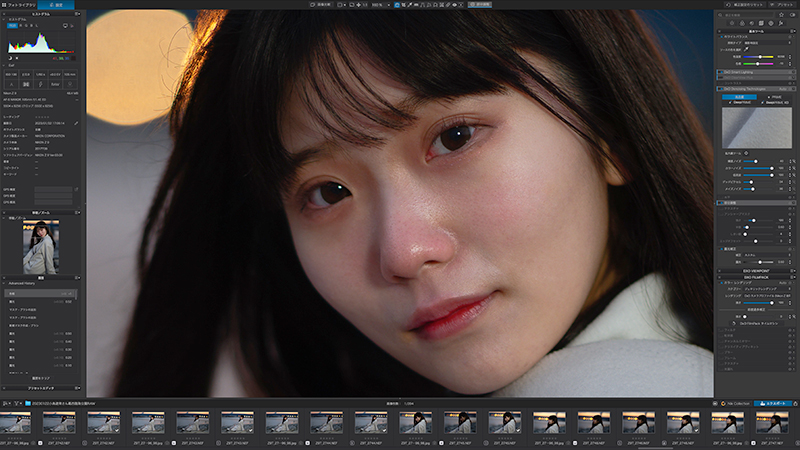Collapse the Histogram section in the left panel
This screenshot has height=450, width=800.
[x=4, y=19]
